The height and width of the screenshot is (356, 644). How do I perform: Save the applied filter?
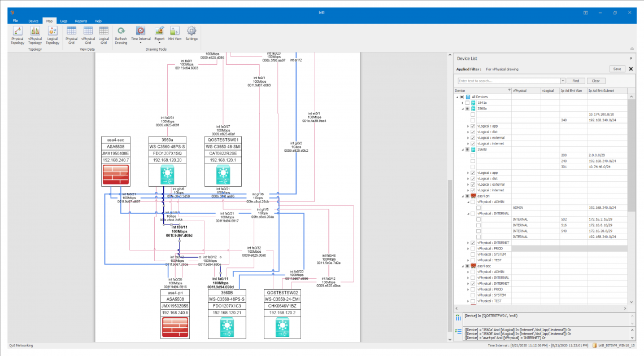click(x=617, y=69)
